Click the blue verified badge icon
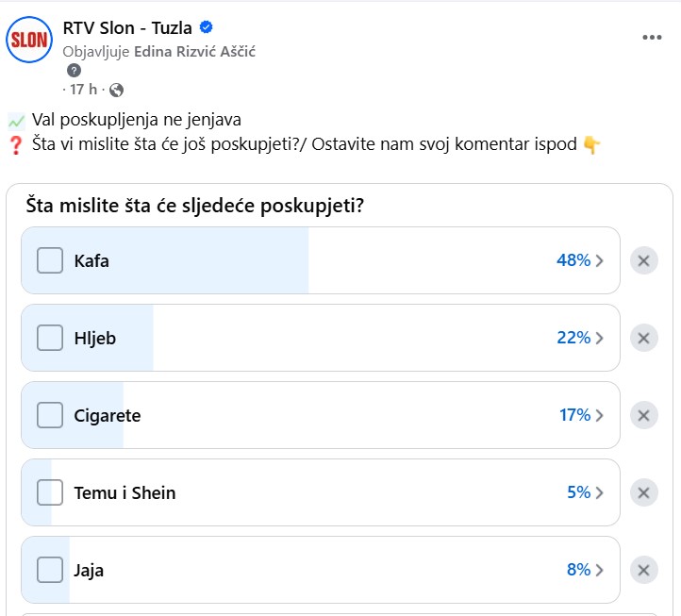The width and height of the screenshot is (681, 616). coord(206,27)
